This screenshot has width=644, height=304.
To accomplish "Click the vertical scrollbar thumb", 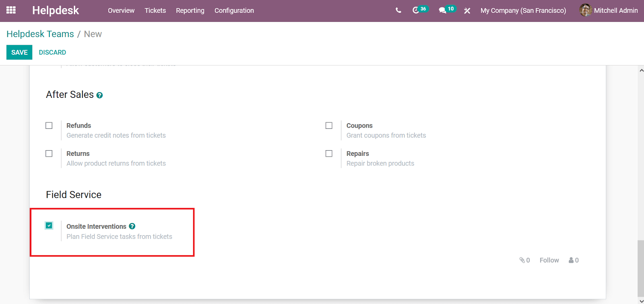I will click(x=641, y=268).
